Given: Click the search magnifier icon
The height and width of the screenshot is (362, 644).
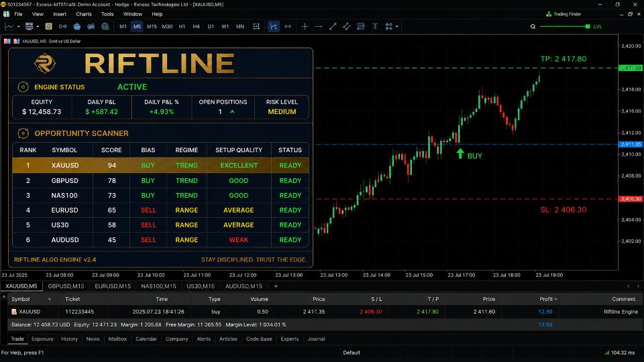Looking at the screenshot, I should pos(533,26).
